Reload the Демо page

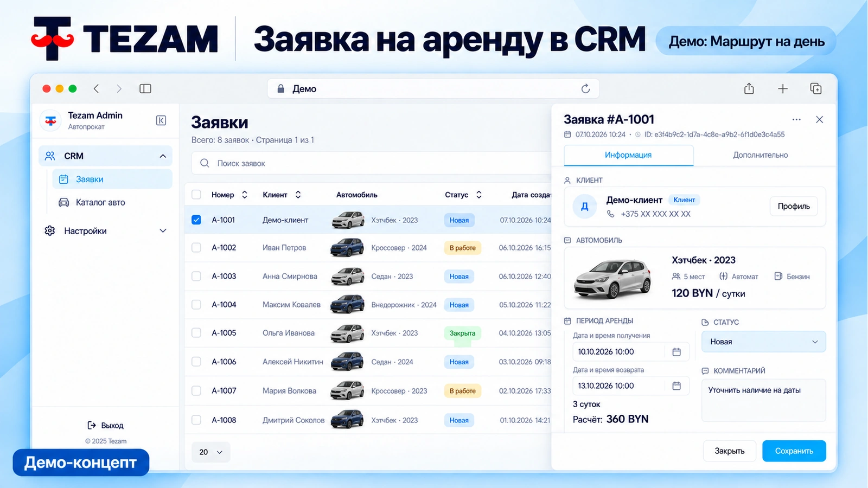point(585,88)
